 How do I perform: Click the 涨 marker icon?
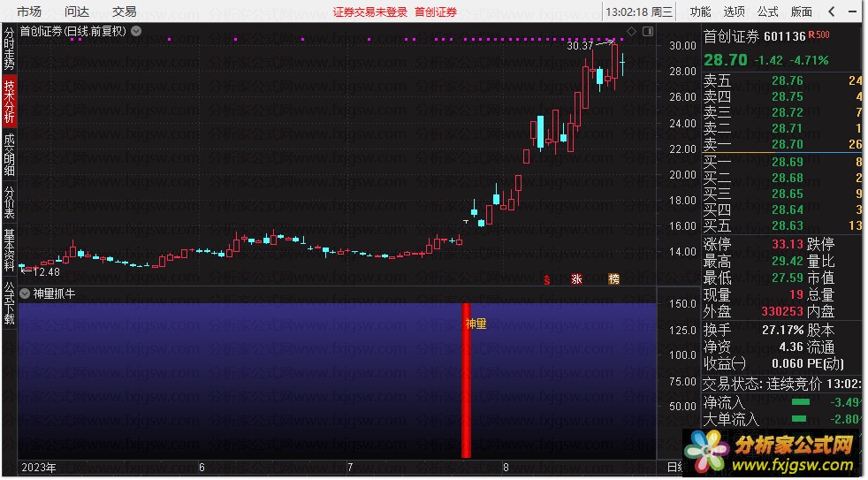(x=576, y=279)
